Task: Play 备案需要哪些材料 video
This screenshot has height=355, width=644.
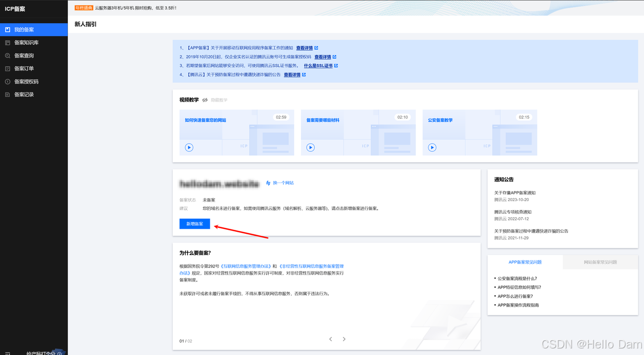Action: [x=310, y=147]
